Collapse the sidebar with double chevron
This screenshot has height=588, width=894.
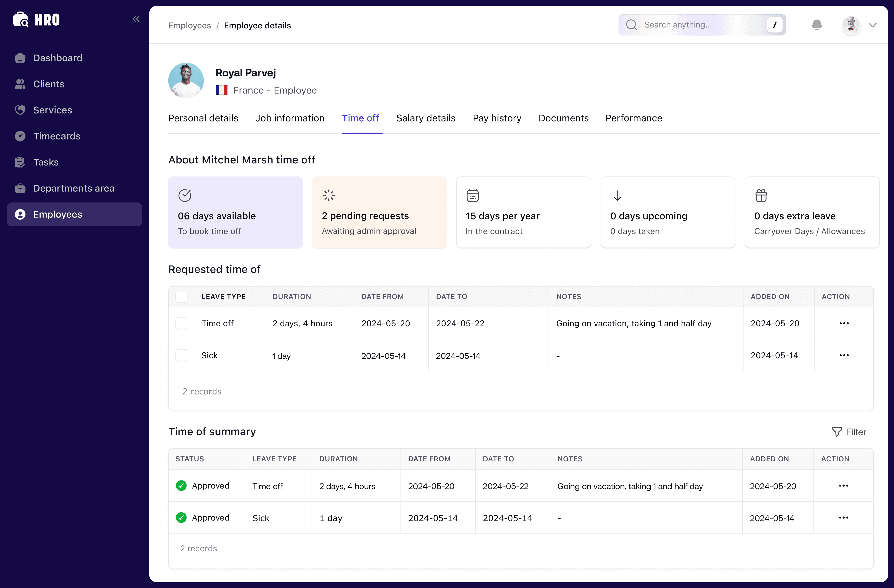tap(136, 19)
